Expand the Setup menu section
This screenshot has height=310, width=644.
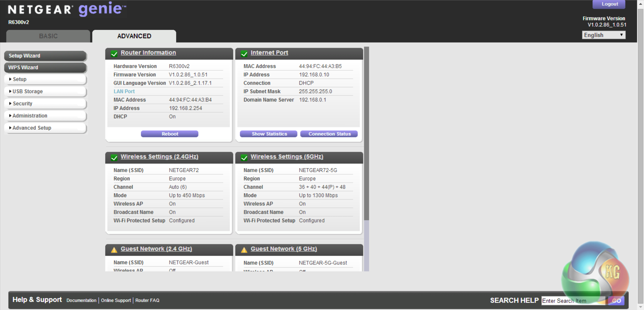click(x=46, y=79)
